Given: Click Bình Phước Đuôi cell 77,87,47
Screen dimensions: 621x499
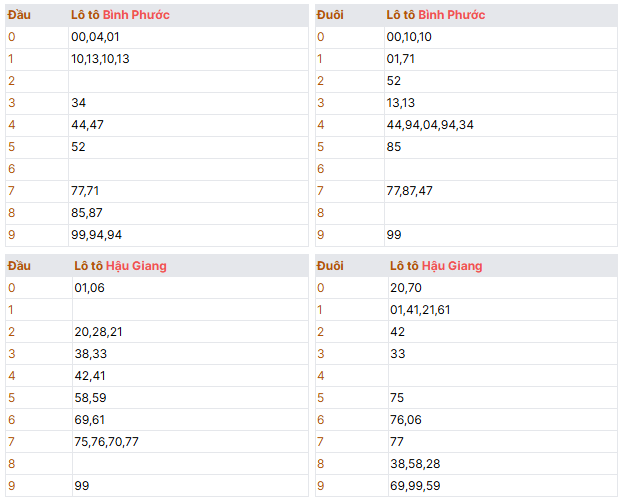Looking at the screenshot, I should 409,190.
